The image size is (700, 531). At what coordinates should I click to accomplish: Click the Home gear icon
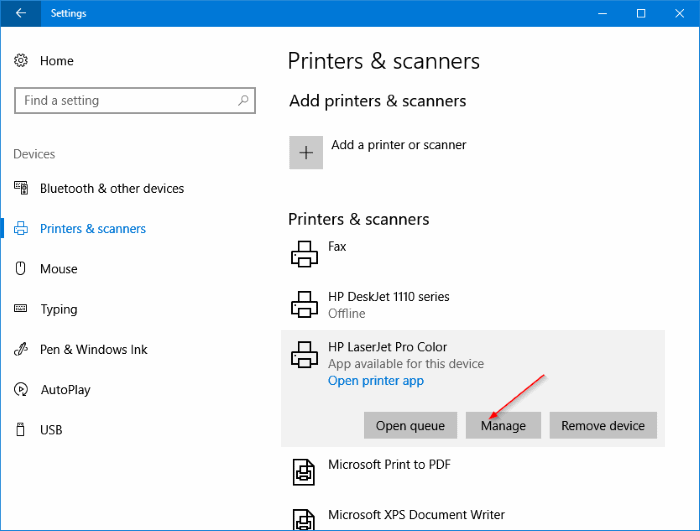(21, 60)
